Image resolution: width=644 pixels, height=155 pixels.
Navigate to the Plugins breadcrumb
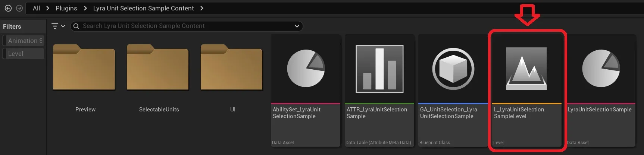tap(66, 8)
